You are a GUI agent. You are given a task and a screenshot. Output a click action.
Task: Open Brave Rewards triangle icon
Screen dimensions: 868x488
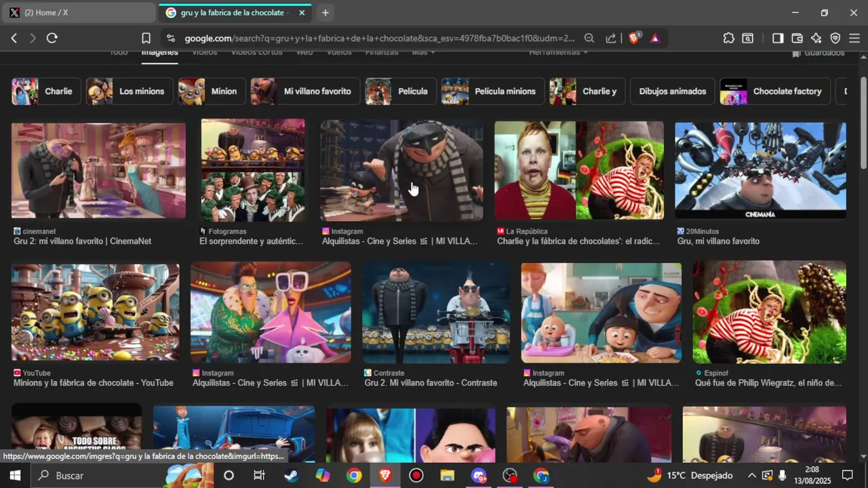[x=655, y=39]
